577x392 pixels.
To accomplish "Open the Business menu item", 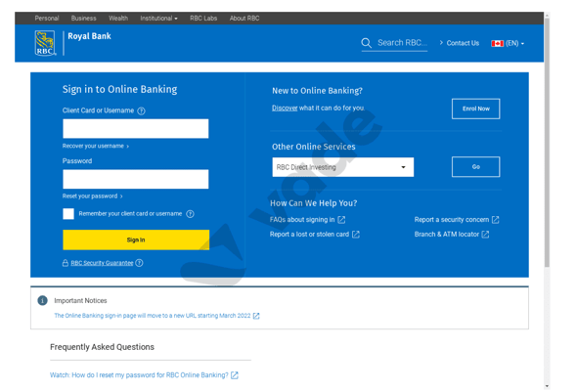I will (x=83, y=18).
